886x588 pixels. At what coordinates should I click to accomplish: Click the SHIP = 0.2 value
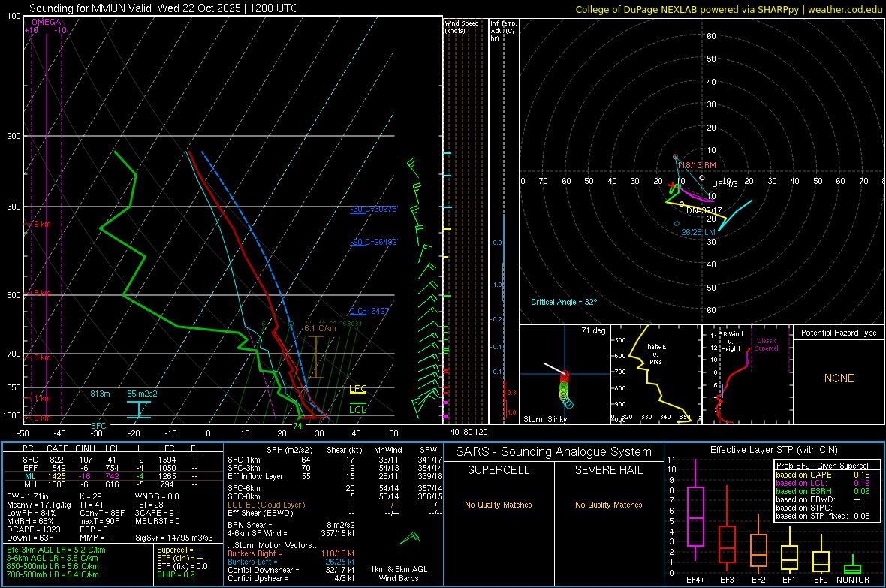pyautogui.click(x=176, y=574)
